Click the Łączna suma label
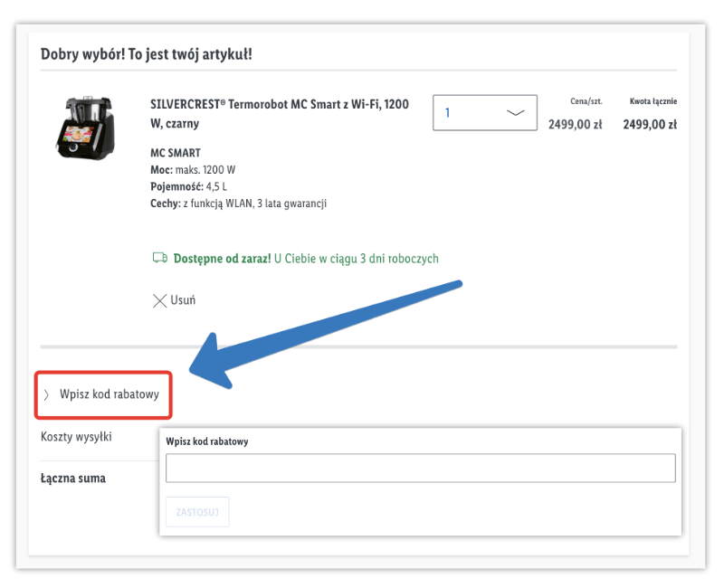724x588 pixels. click(73, 479)
